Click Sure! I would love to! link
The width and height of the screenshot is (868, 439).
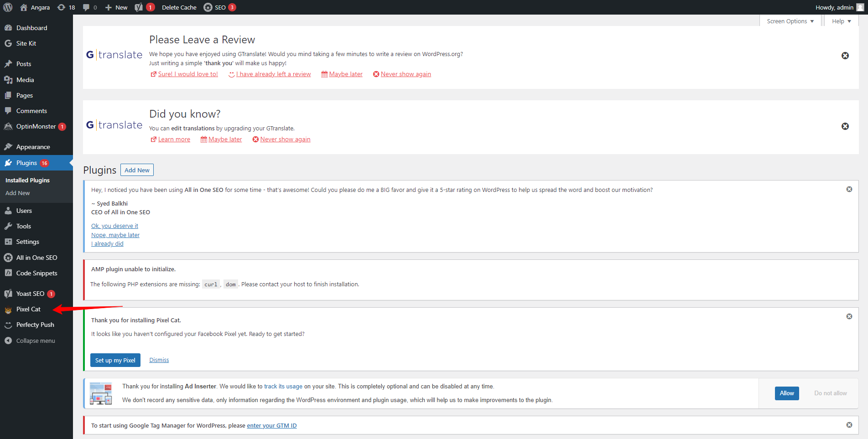[x=188, y=74]
